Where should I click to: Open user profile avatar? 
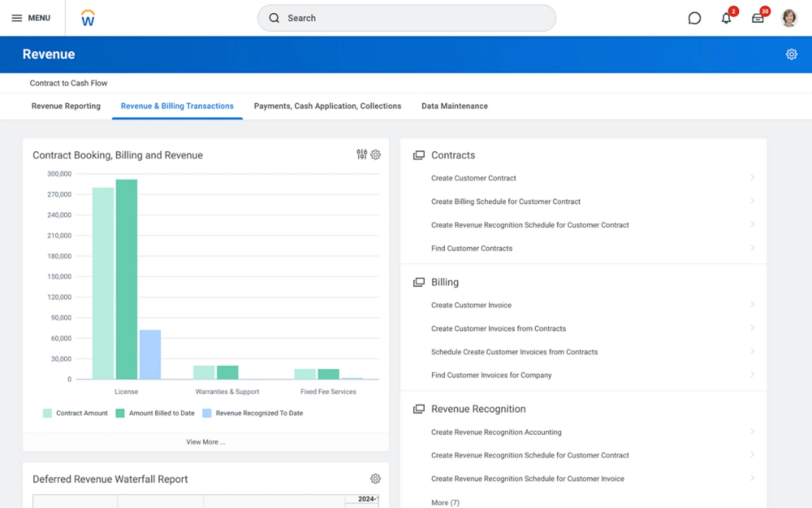click(789, 18)
